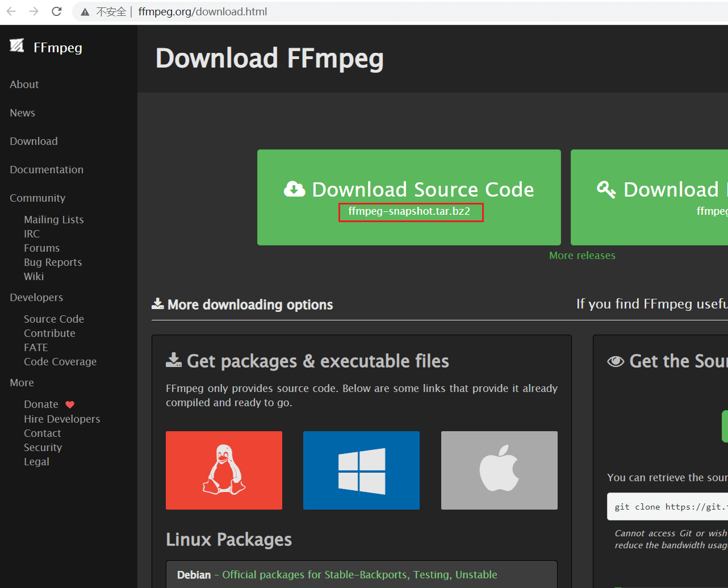Open the IRC link
This screenshot has width=728, height=588.
click(x=32, y=234)
